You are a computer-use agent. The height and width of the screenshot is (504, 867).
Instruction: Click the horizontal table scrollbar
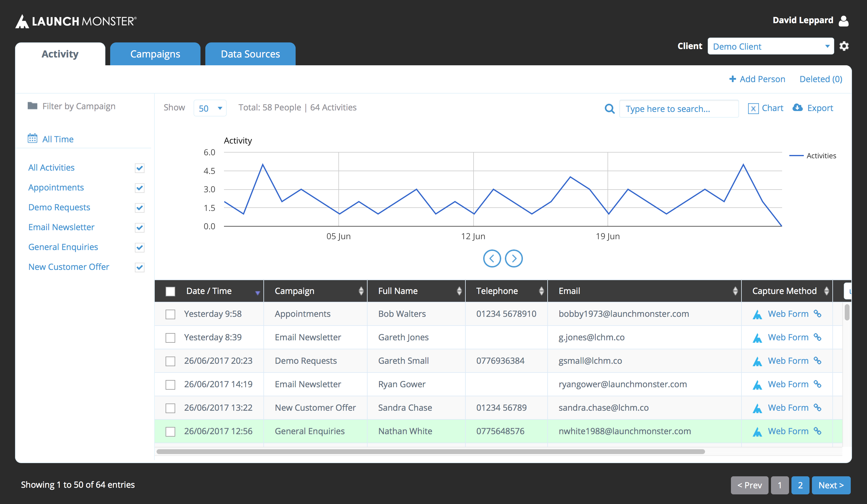coord(430,451)
